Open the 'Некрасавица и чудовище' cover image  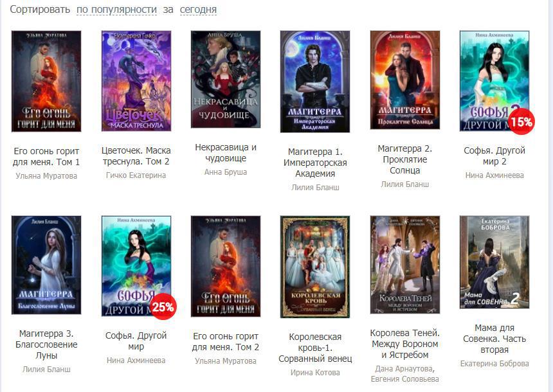(226, 79)
